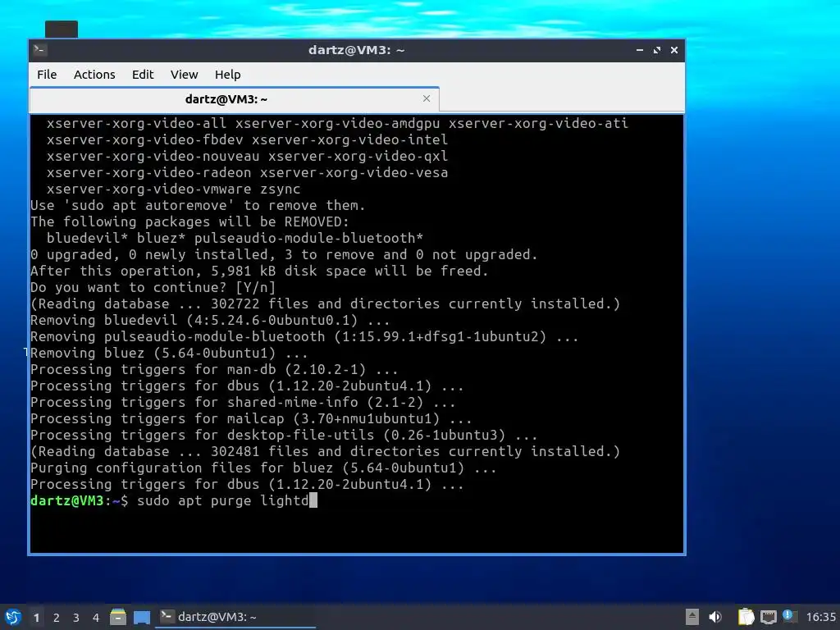This screenshot has width=840, height=630.
Task: Click the dartz@VM3 taskbar entry
Action: tap(235, 617)
